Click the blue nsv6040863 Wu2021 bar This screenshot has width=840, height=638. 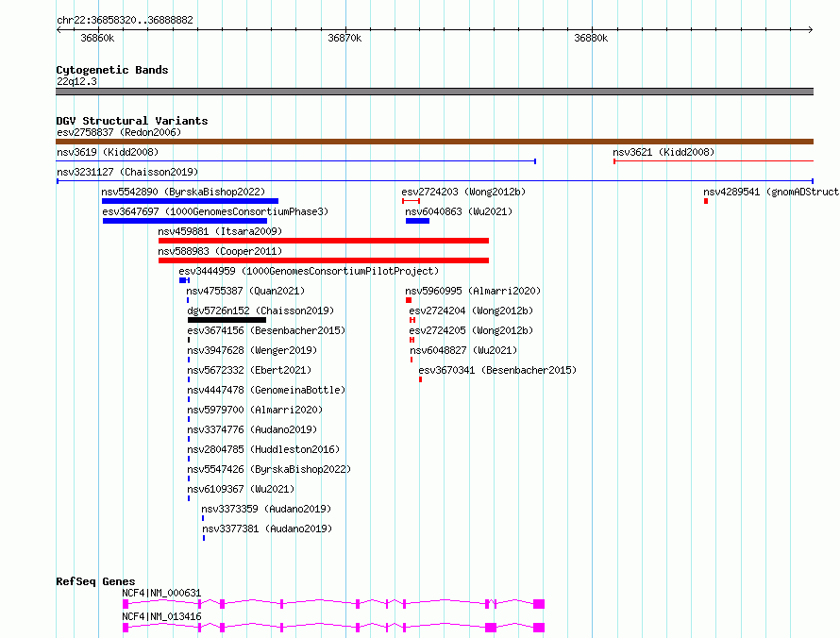pos(417,221)
